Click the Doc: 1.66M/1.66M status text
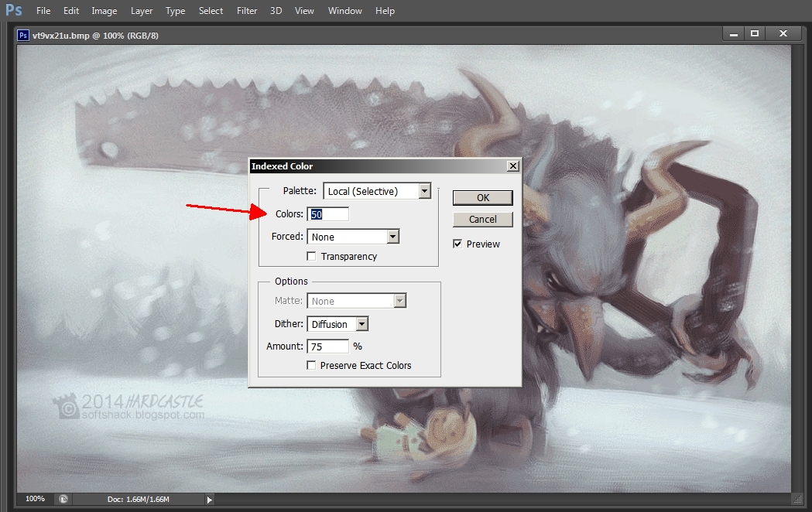The height and width of the screenshot is (512, 812). point(139,499)
